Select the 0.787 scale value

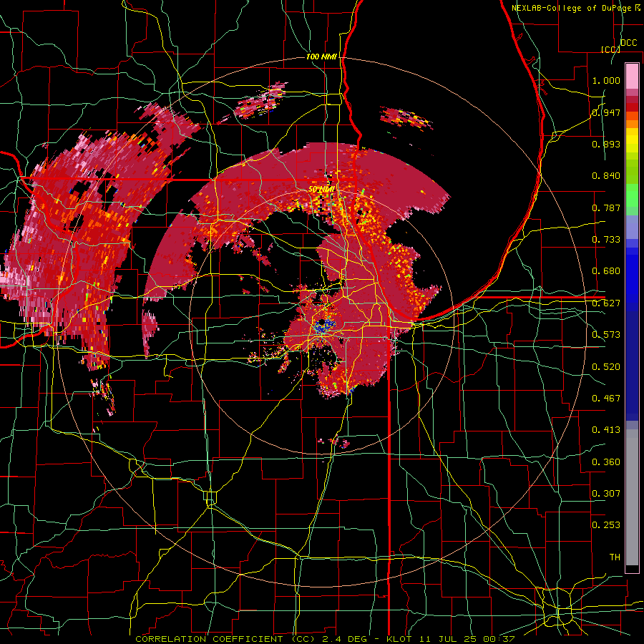(606, 208)
